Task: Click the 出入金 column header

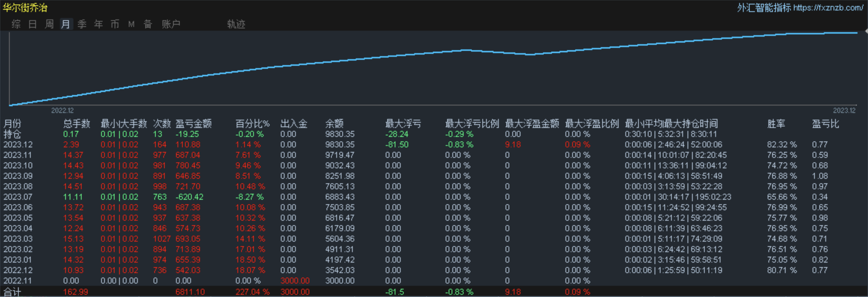Action: pos(294,123)
